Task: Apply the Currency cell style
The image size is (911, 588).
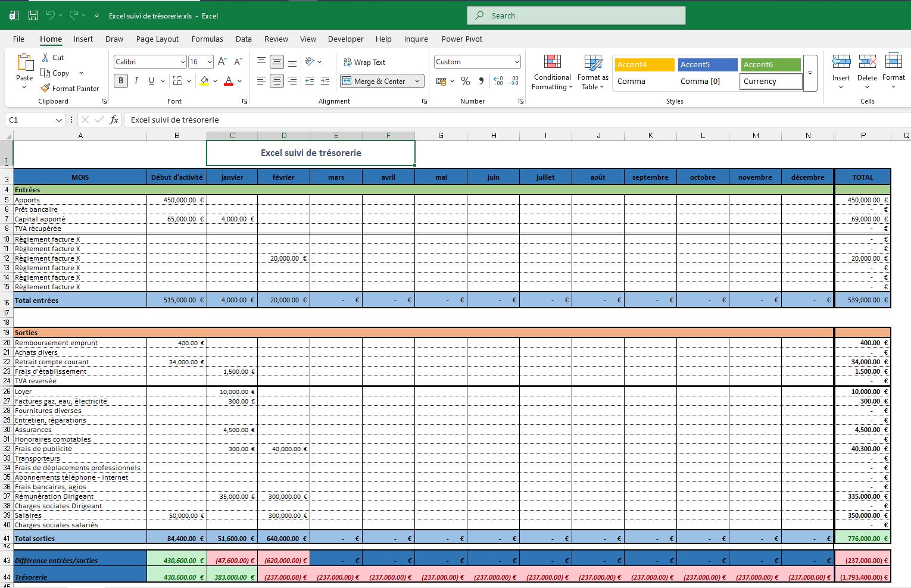Action: pos(771,81)
